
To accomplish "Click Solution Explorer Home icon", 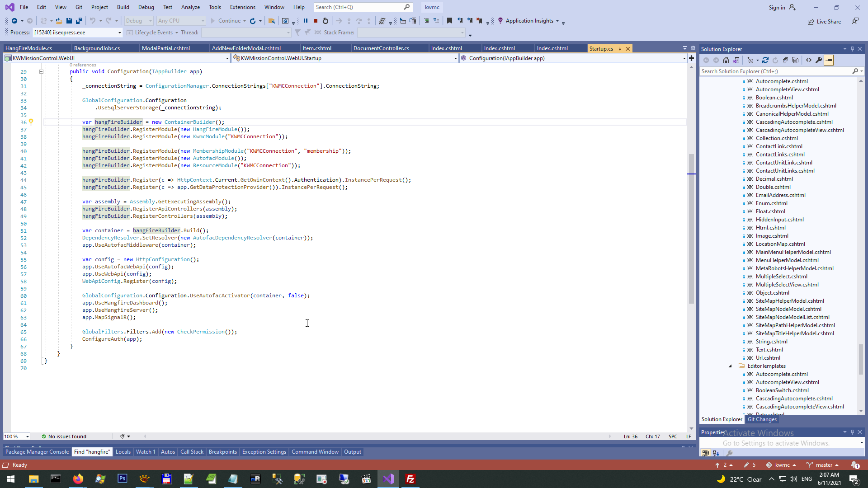I will (x=726, y=60).
